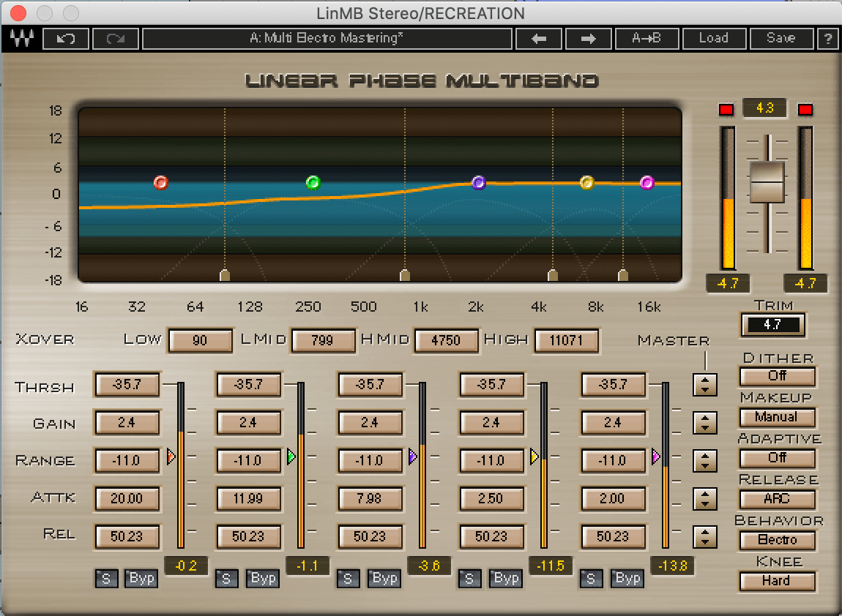Click the yellow range arrow of band four

[534, 457]
